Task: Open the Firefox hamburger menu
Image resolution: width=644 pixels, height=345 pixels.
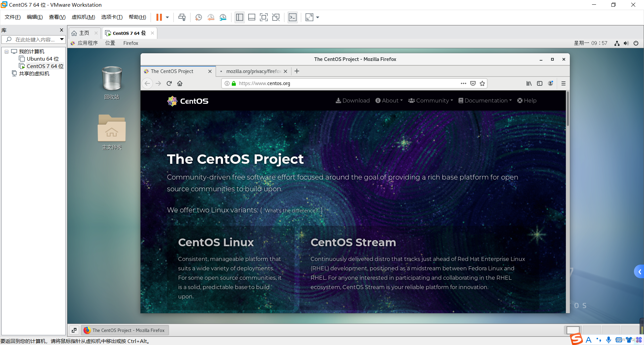Action: coord(563,83)
